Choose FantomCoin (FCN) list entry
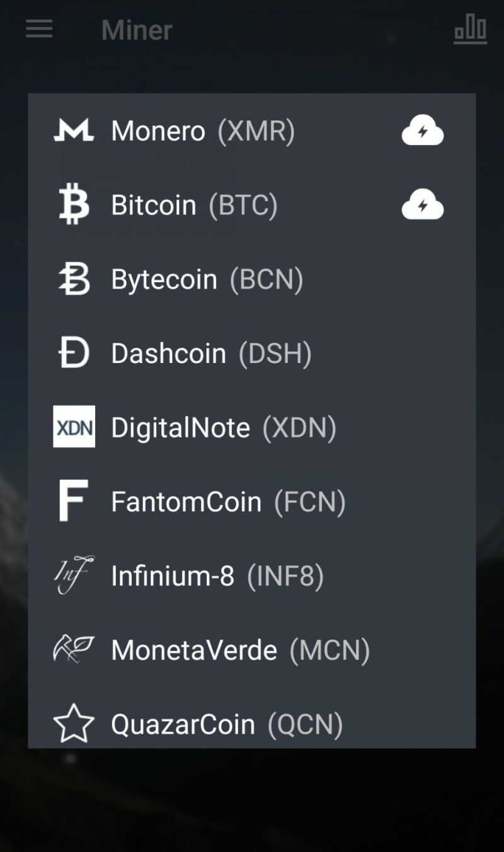The image size is (504, 852). point(228,502)
